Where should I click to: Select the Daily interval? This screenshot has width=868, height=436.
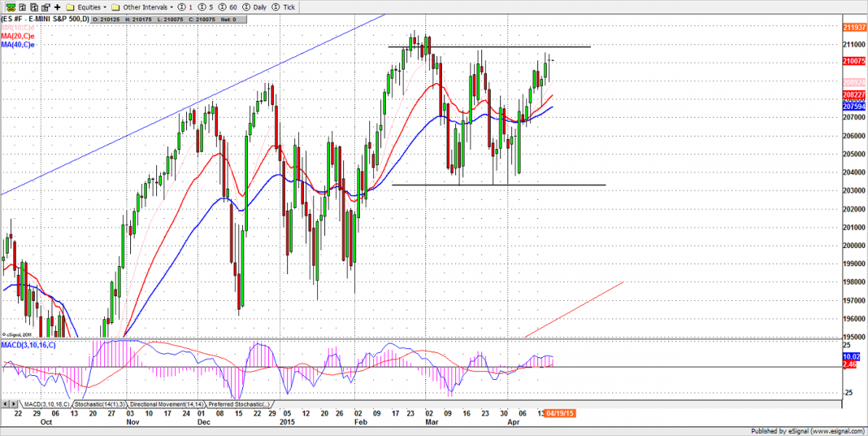click(x=254, y=6)
